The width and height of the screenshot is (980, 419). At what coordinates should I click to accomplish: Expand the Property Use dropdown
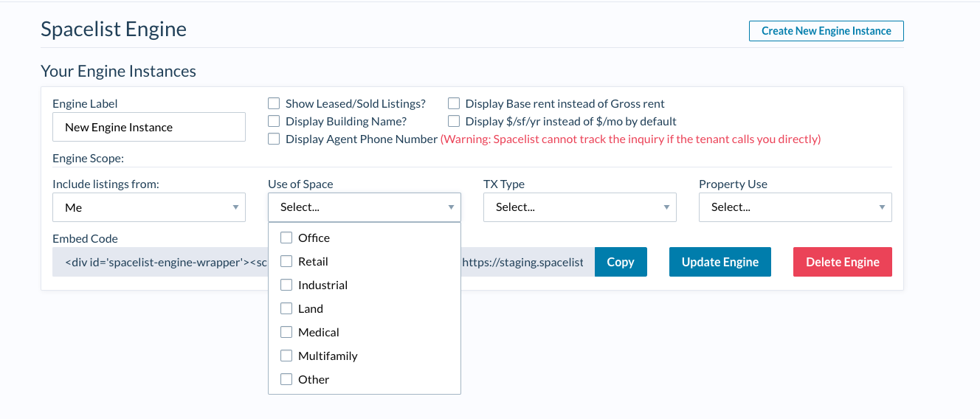pyautogui.click(x=796, y=207)
